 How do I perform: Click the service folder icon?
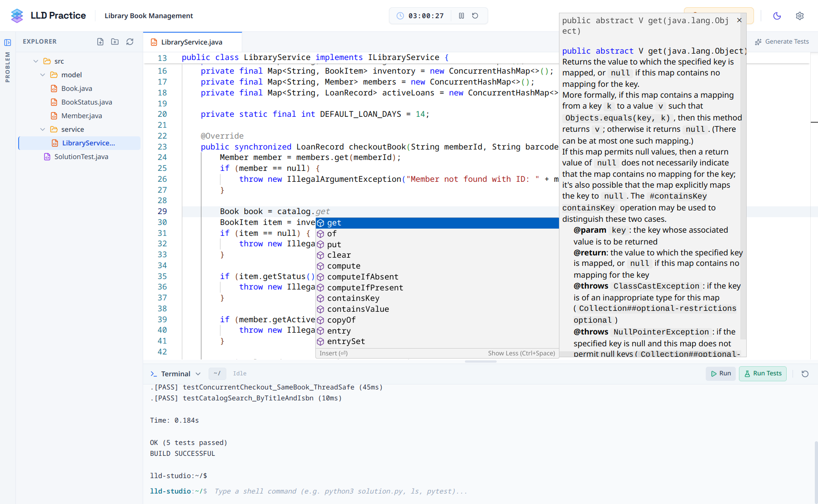pos(54,129)
